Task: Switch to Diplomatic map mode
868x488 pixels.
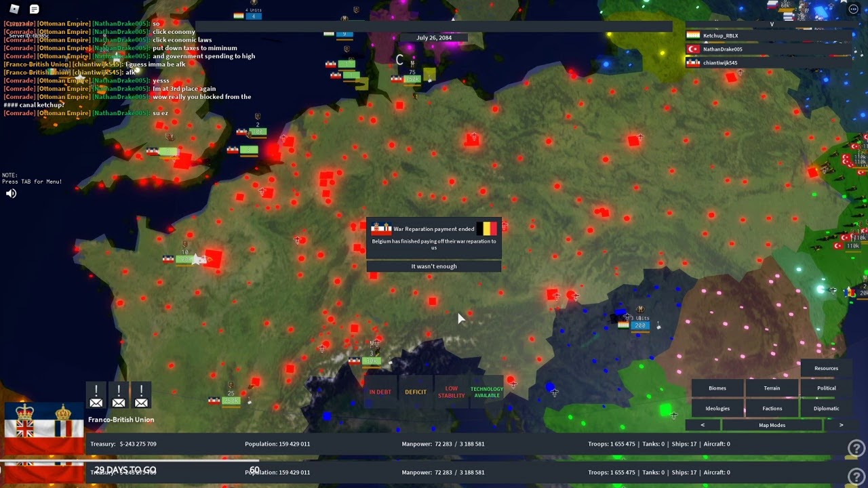Action: click(x=826, y=409)
